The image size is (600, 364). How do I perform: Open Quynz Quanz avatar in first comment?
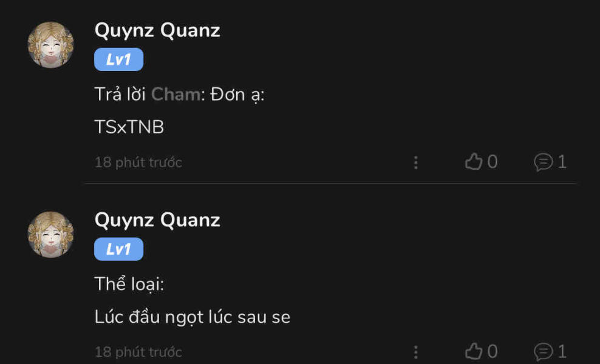50,45
